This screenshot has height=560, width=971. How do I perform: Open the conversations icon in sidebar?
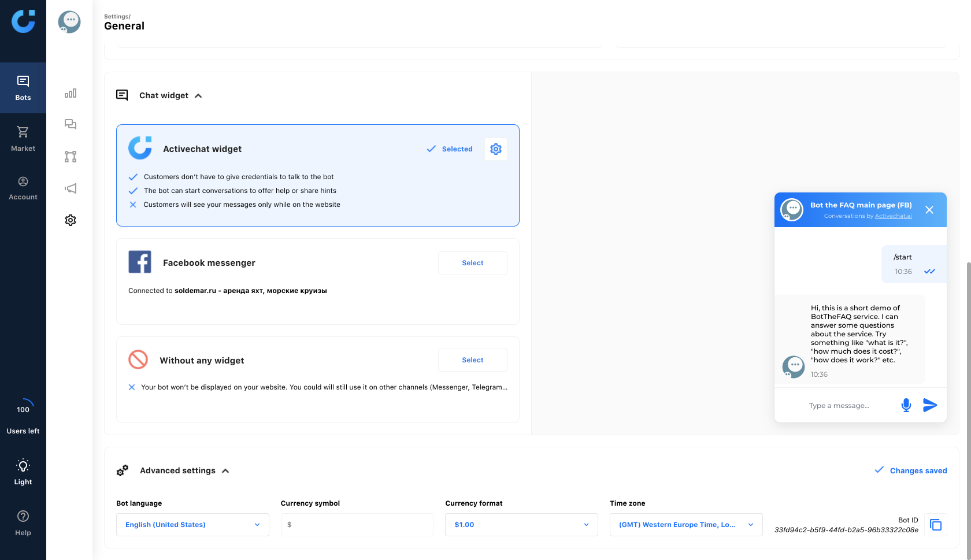pyautogui.click(x=71, y=124)
